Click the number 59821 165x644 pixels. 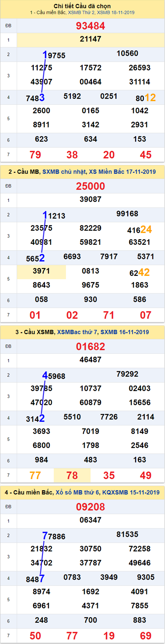click(x=90, y=242)
